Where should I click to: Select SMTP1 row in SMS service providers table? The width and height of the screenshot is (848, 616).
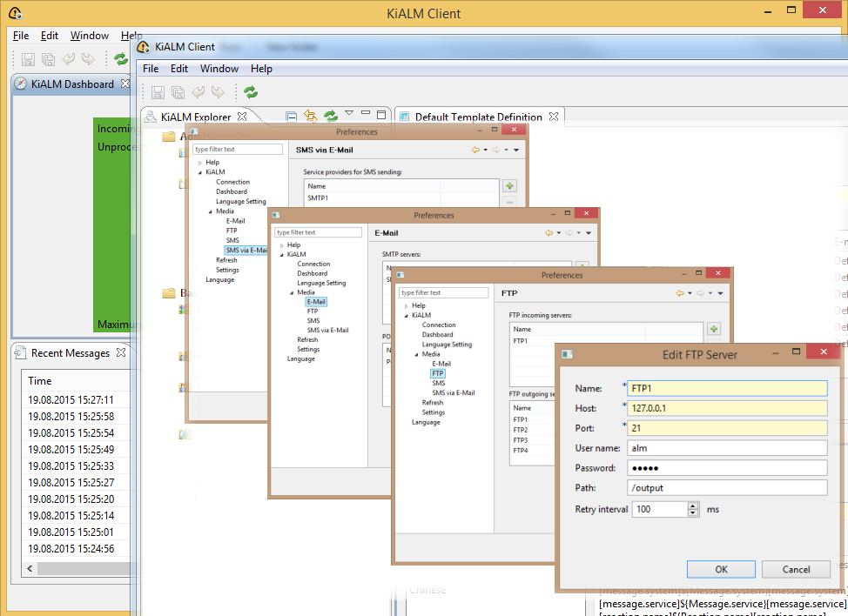[x=400, y=198]
